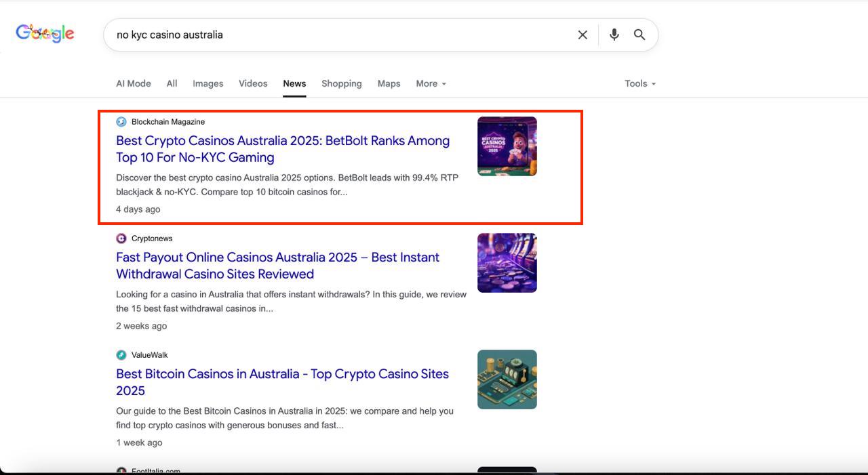The width and height of the screenshot is (868, 475).
Task: Click the Blockchain Magazine source name
Action: coord(168,122)
